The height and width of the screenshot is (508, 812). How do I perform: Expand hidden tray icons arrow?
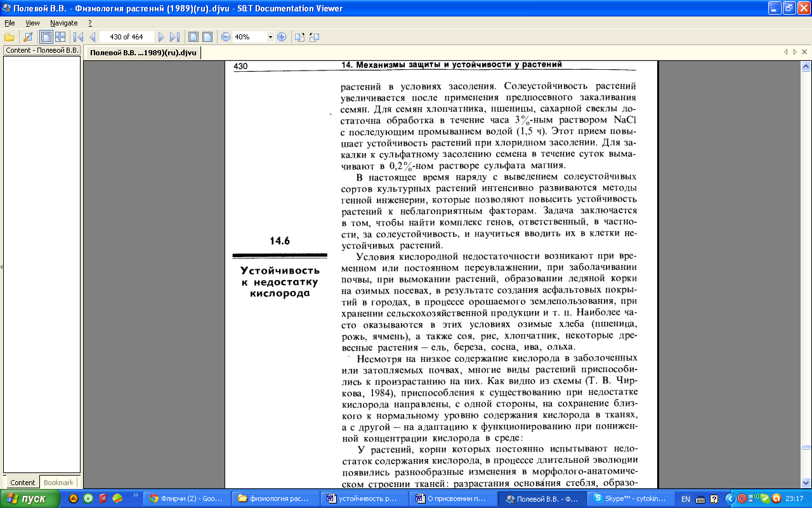730,498
